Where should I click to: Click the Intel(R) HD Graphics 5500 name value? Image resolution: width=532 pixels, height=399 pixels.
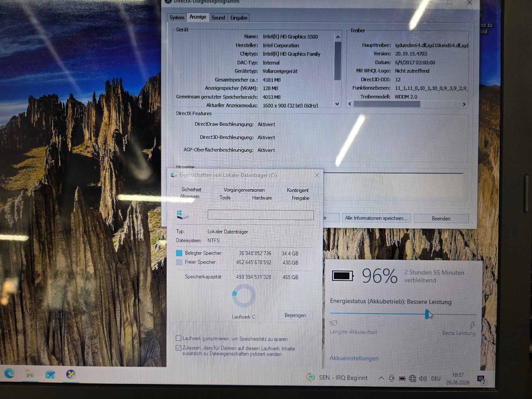(x=290, y=37)
